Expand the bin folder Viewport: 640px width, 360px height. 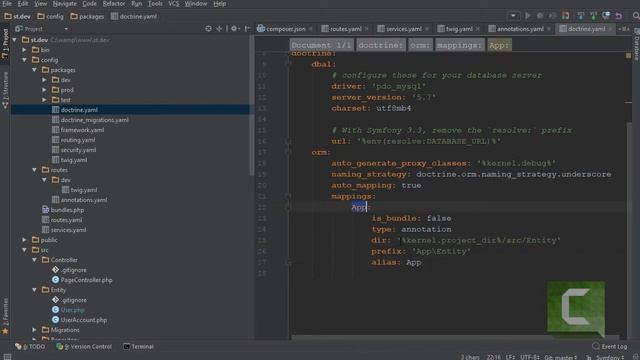point(25,50)
